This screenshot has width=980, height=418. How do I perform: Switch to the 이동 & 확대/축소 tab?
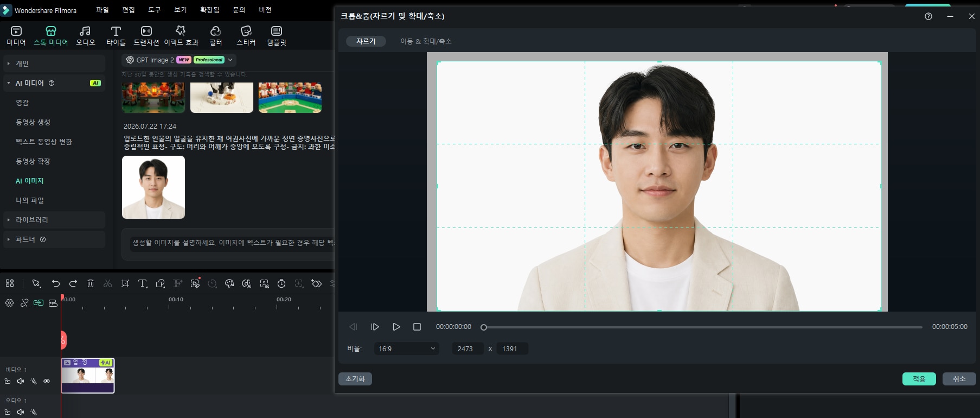click(x=426, y=41)
